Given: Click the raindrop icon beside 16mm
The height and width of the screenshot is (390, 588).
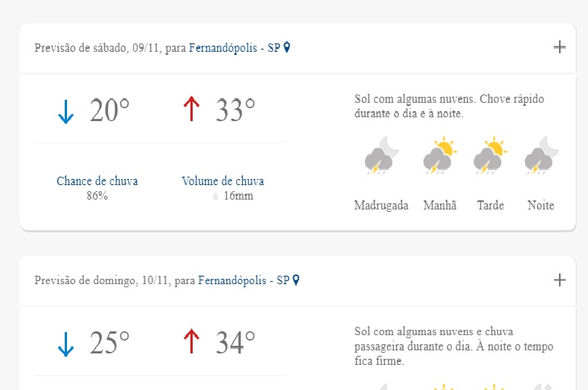Looking at the screenshot, I should coord(216,197).
